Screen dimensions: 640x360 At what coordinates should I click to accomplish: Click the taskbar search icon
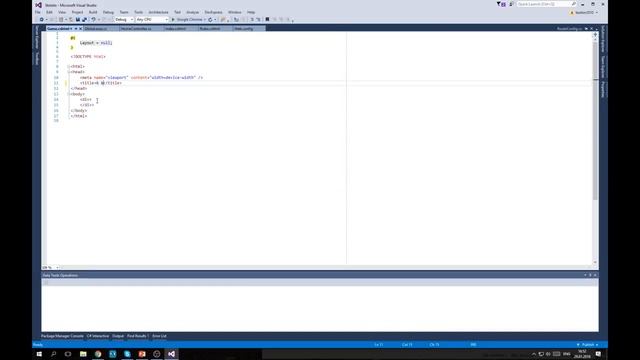click(53, 354)
